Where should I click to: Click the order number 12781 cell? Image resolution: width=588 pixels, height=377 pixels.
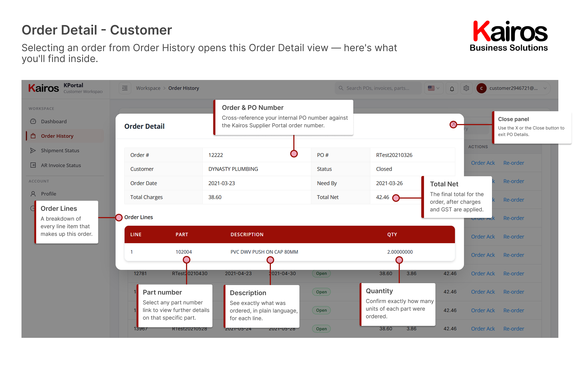pyautogui.click(x=140, y=273)
